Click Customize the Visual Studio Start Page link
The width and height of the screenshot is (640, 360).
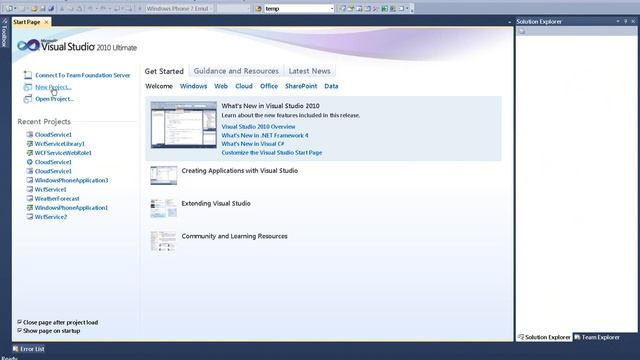coord(272,152)
